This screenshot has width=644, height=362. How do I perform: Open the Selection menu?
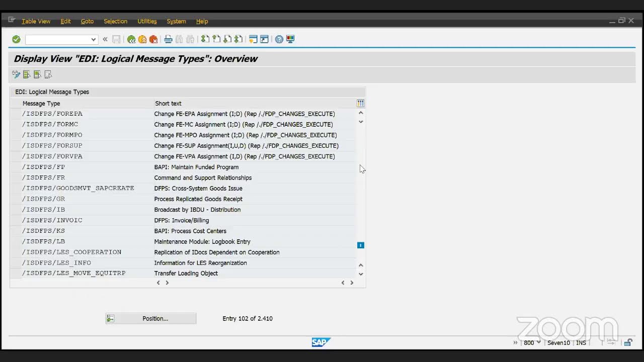115,21
